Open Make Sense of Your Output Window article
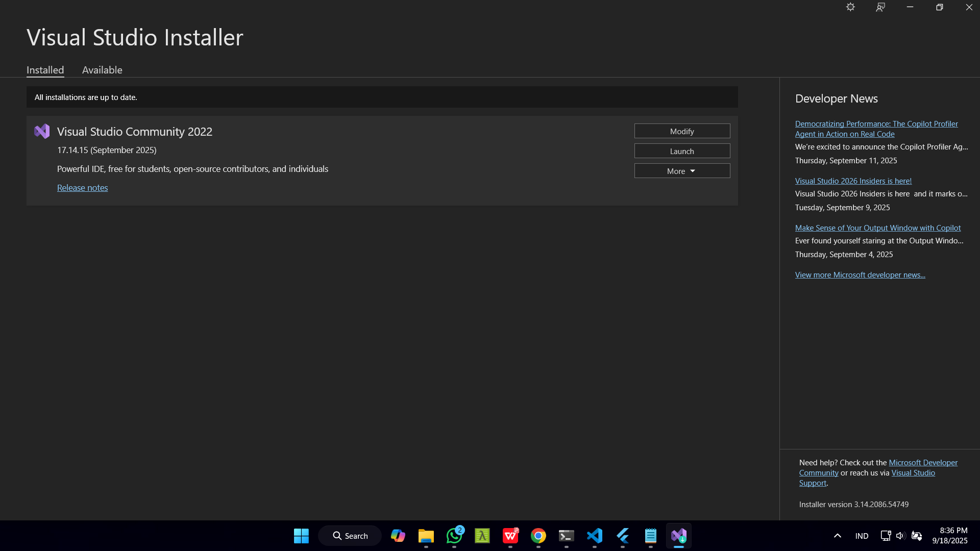Viewport: 980px width, 551px height. pyautogui.click(x=878, y=228)
